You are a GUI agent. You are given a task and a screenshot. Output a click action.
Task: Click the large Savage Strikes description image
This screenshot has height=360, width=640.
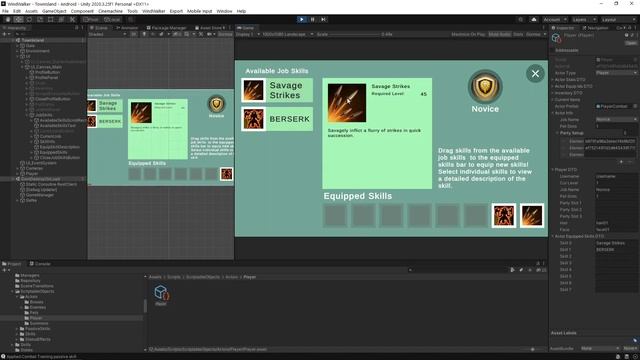(x=347, y=103)
